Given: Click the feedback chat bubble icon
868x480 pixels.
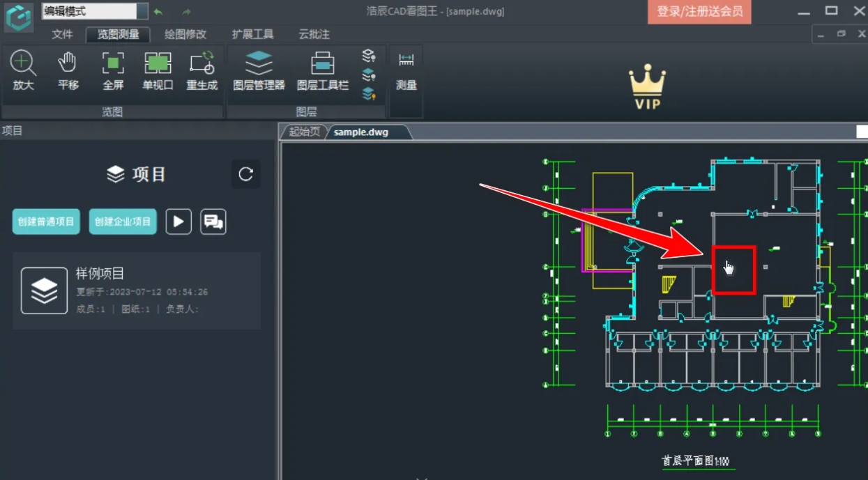Looking at the screenshot, I should [x=213, y=221].
